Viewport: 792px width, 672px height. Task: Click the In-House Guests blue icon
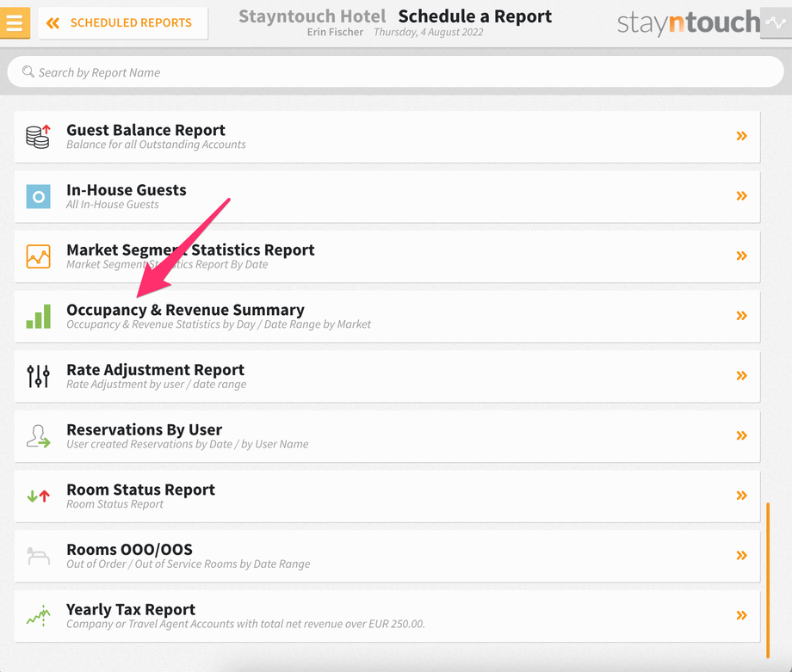click(39, 196)
